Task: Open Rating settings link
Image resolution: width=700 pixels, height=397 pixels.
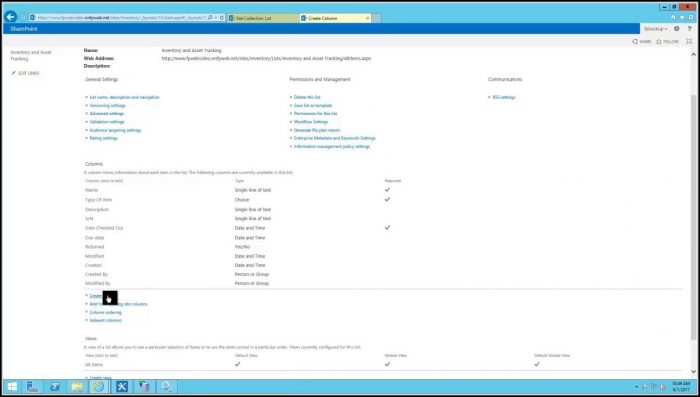Action: pyautogui.click(x=104, y=138)
